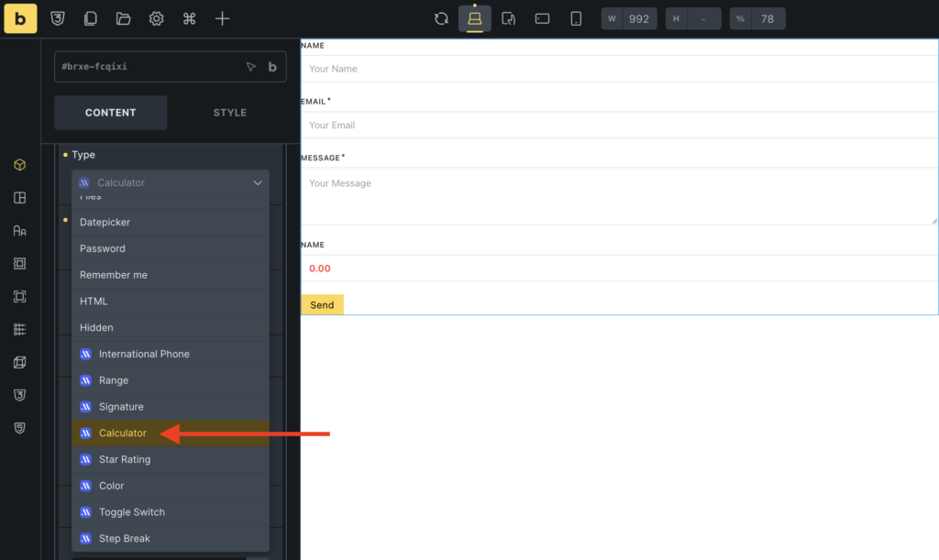Open the CSS3 shield icon in the top toolbar
This screenshot has width=939, height=560.
(x=58, y=18)
